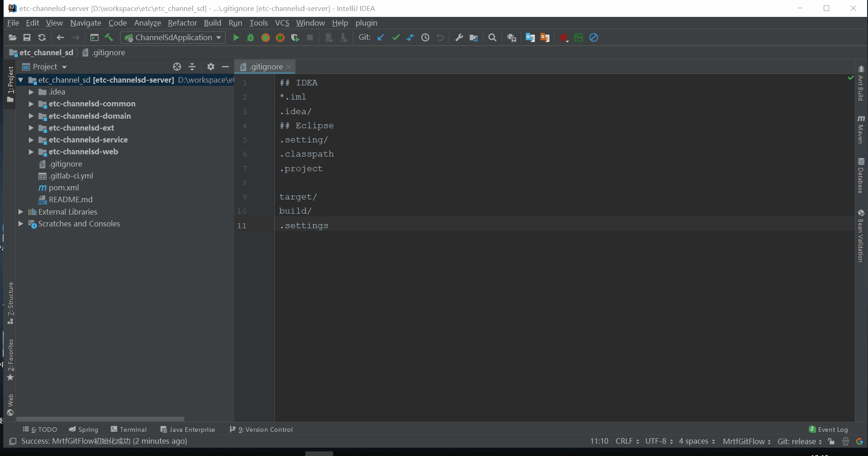Click the locate current file crosshair icon

177,67
